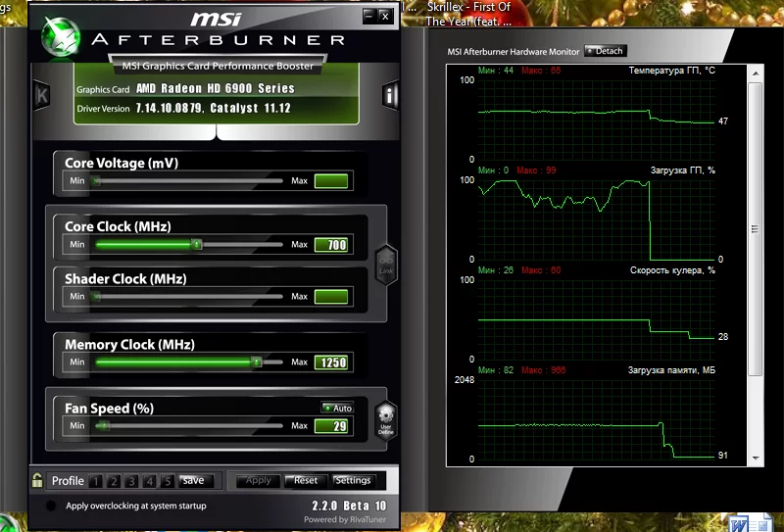
Task: Click the profile save button
Action: [x=196, y=480]
